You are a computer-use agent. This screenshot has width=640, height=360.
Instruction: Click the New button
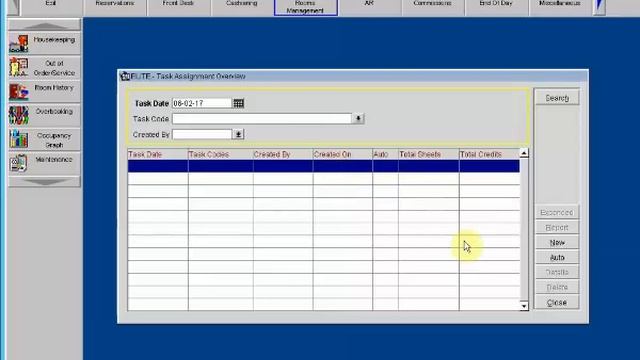557,242
